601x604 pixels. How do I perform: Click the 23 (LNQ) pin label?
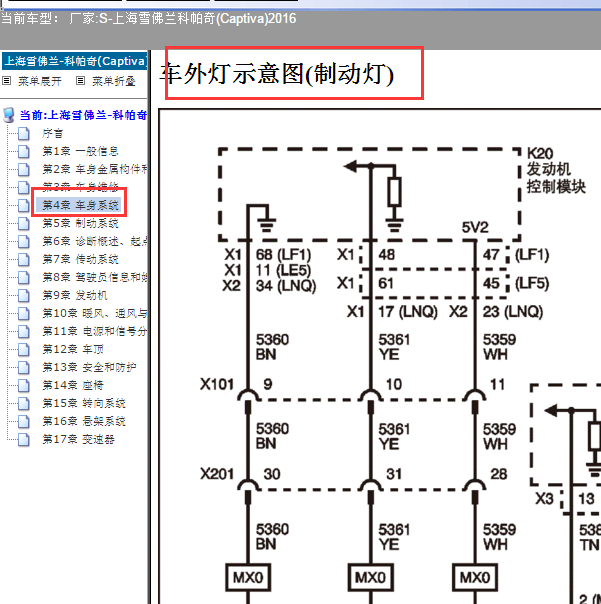513,312
